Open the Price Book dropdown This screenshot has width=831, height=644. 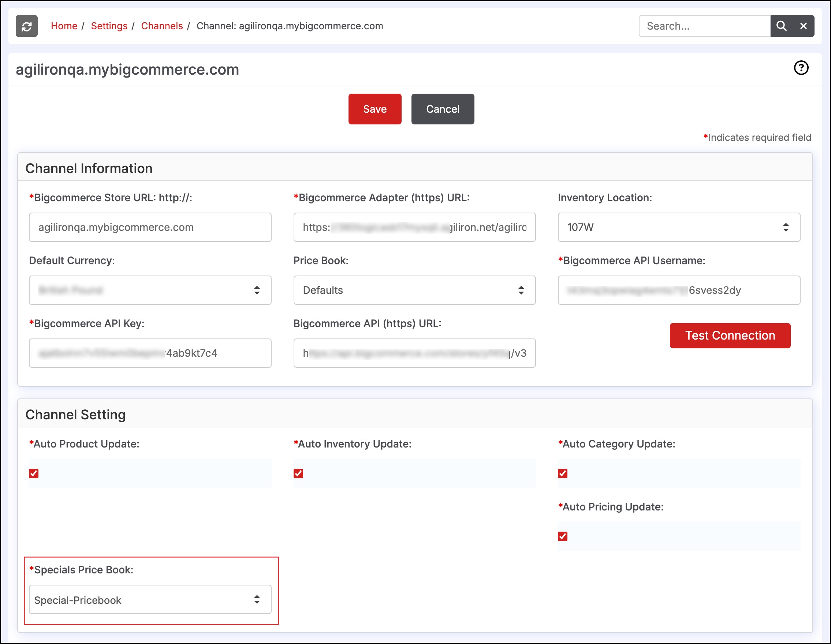tap(414, 290)
